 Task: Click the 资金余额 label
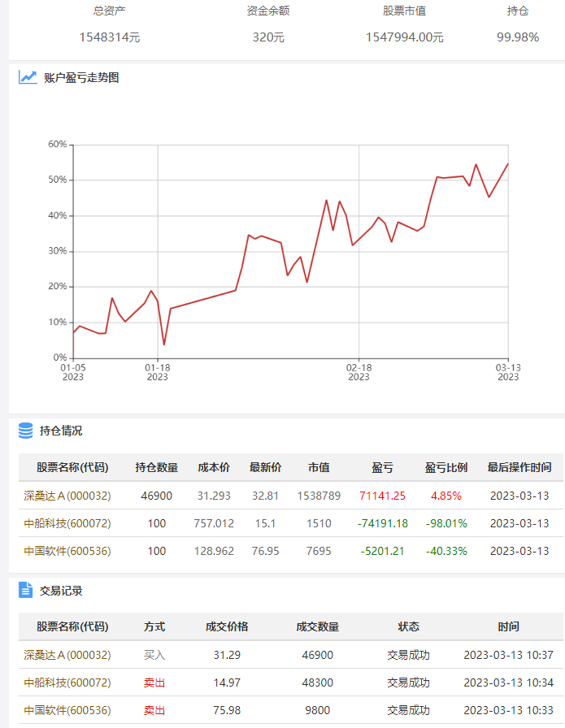tap(268, 11)
